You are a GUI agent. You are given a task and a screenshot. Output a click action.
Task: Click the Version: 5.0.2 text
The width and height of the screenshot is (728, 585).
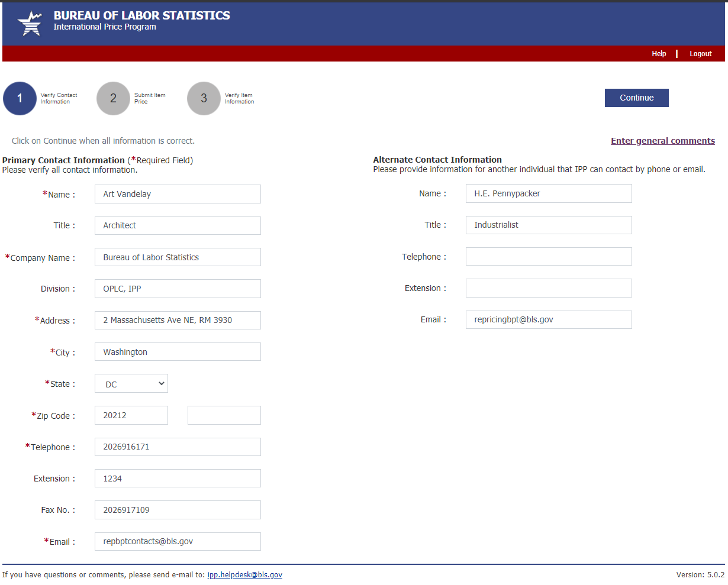(700, 575)
